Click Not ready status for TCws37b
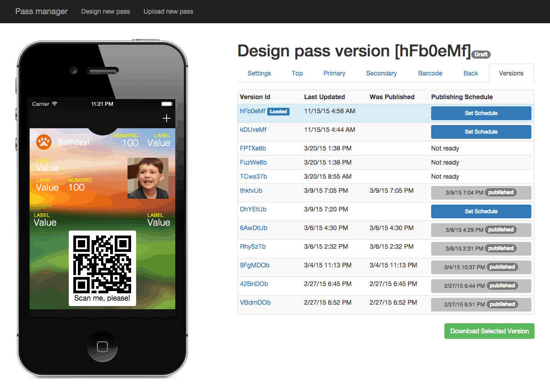This screenshot has width=550, height=392. pyautogui.click(x=445, y=176)
